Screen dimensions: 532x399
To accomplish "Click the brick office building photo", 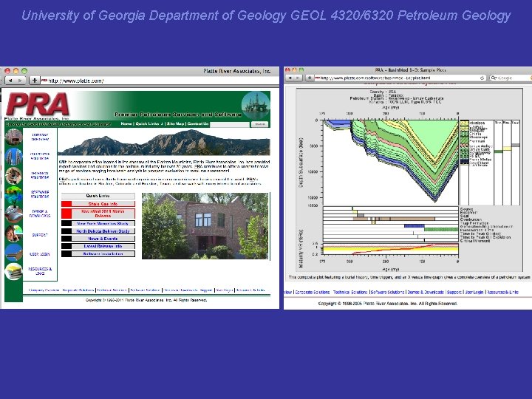I will coord(205,226).
